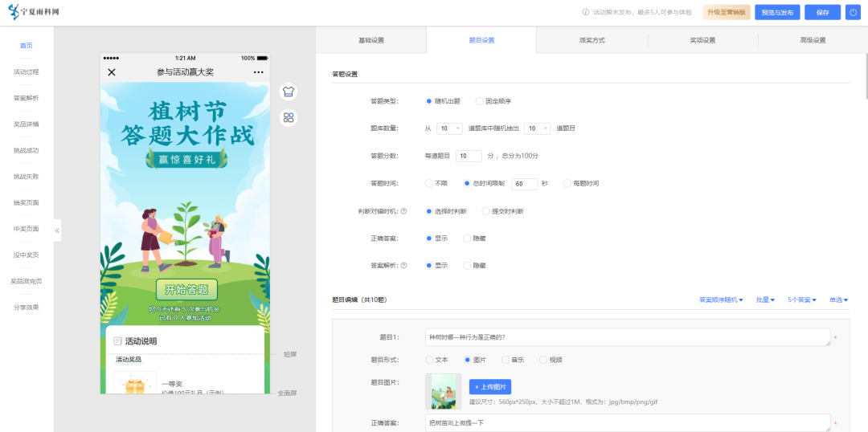Screen dimensions: 868x432
Task: Choose 选择时判断 radio option
Action: click(428, 211)
